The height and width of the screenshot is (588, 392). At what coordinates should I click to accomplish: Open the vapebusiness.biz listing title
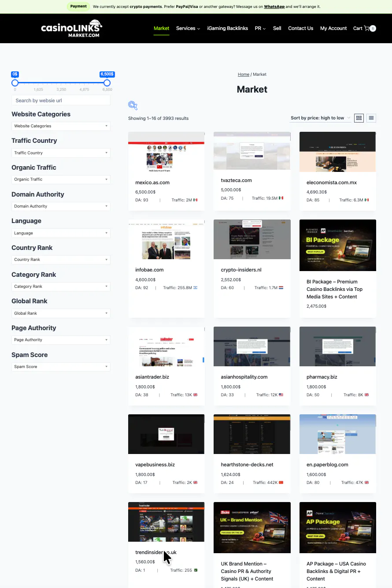click(155, 465)
